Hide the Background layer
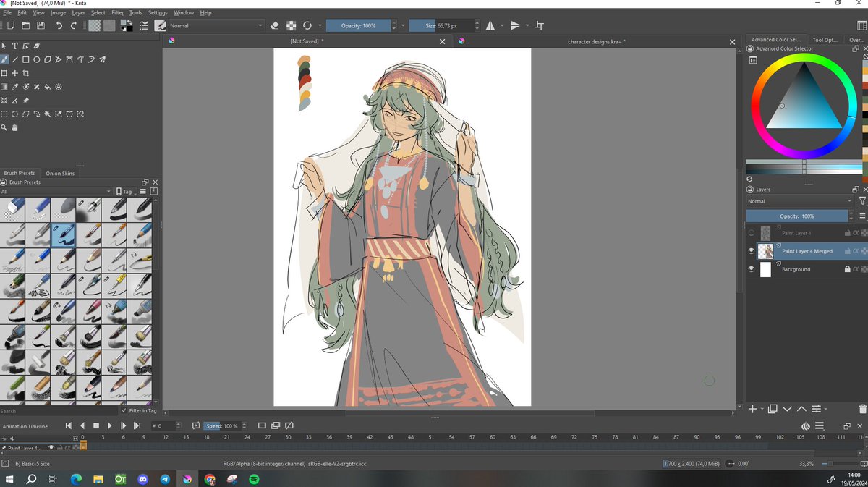The image size is (868, 487). [x=752, y=269]
